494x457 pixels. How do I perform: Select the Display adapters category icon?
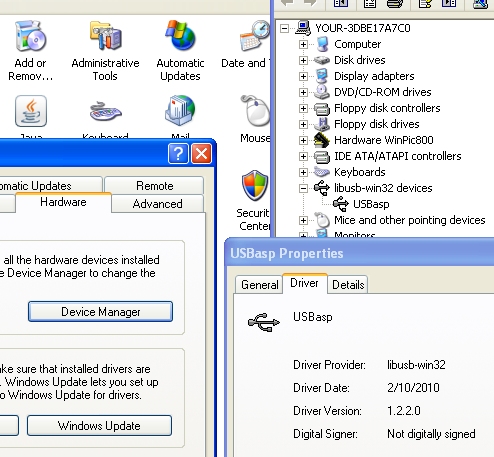pos(322,76)
